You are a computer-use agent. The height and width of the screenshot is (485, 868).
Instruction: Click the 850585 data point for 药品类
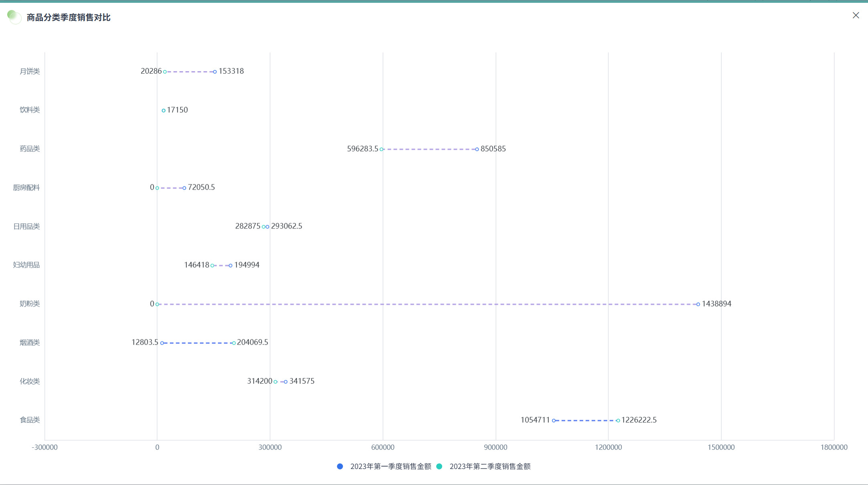pos(477,149)
